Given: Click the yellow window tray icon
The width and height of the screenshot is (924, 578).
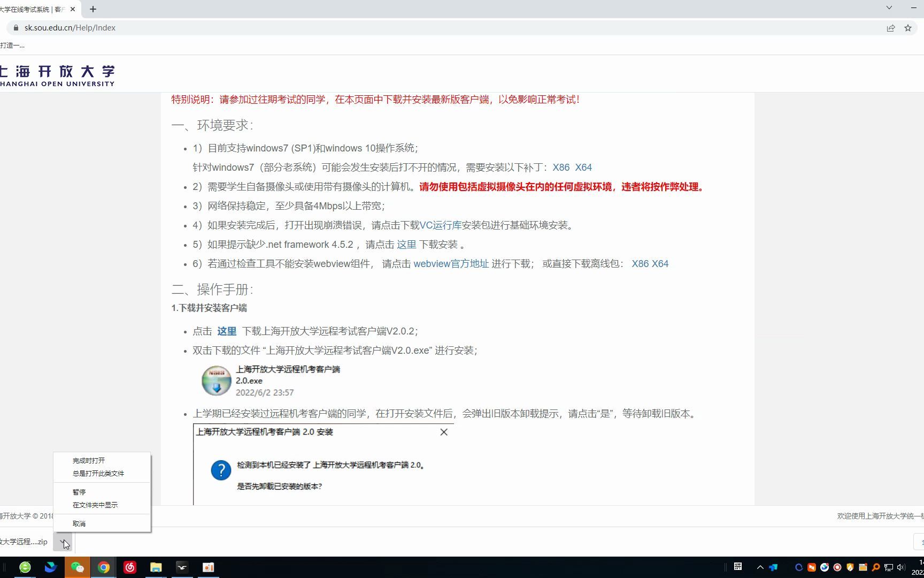Looking at the screenshot, I should [x=863, y=567].
